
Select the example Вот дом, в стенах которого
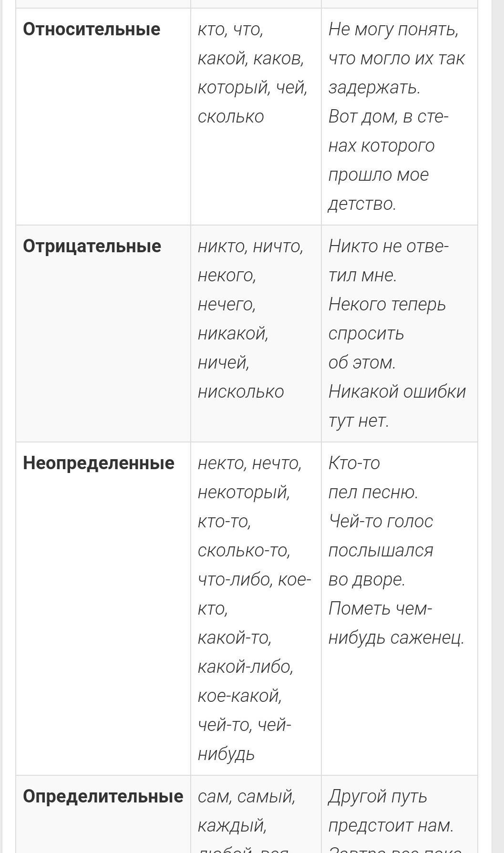[389, 160]
